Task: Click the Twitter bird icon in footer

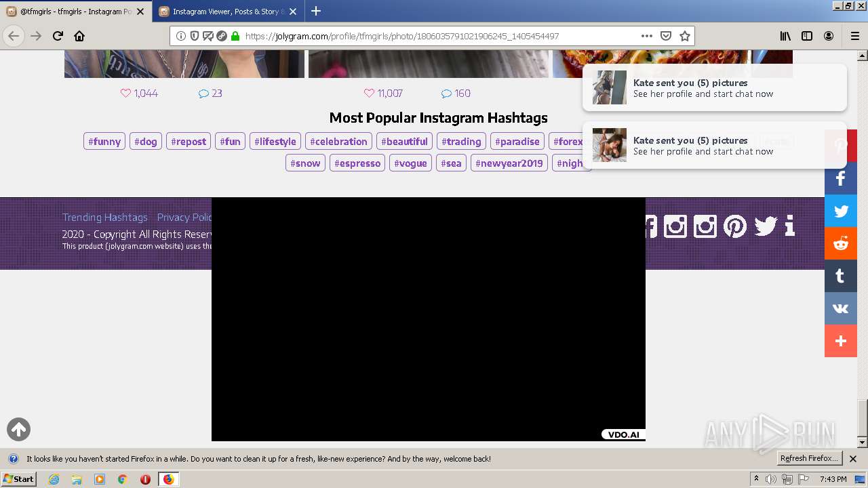Action: [x=766, y=226]
